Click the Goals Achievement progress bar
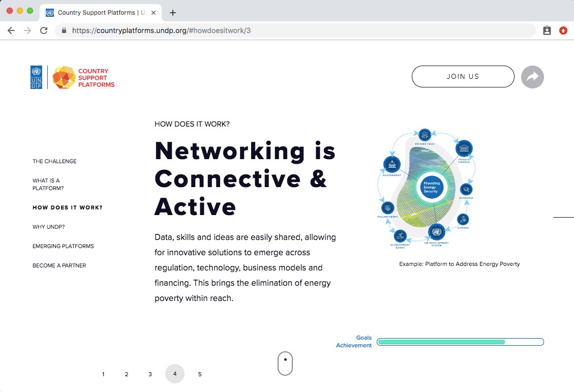 460,342
